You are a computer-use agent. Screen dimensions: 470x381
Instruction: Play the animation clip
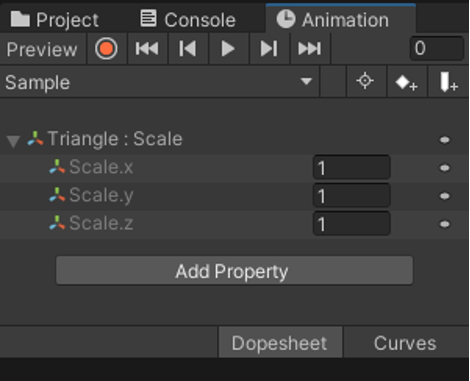229,49
